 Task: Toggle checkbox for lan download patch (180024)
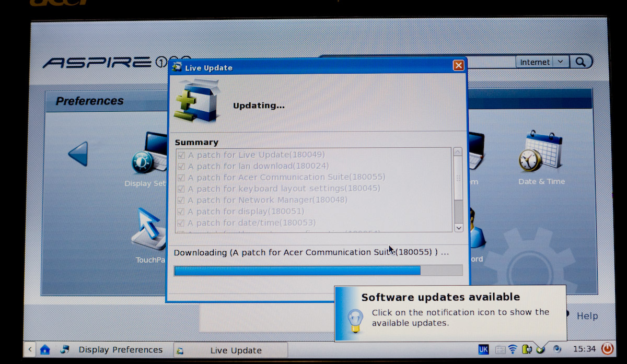pyautogui.click(x=181, y=166)
